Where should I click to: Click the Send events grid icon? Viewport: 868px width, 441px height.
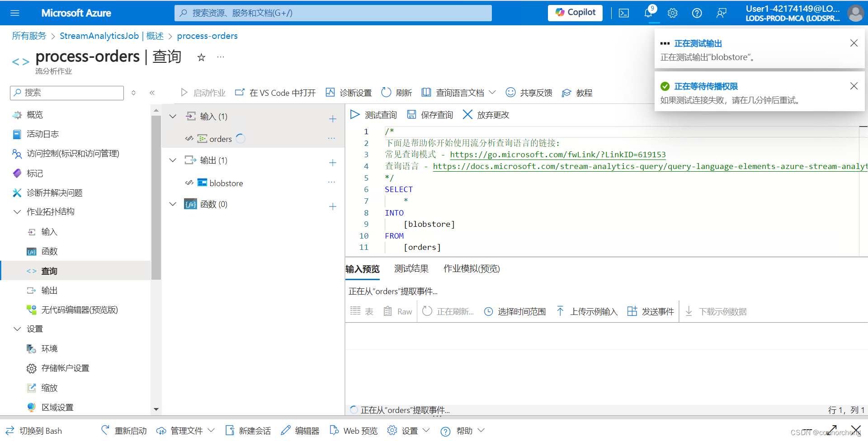632,311
